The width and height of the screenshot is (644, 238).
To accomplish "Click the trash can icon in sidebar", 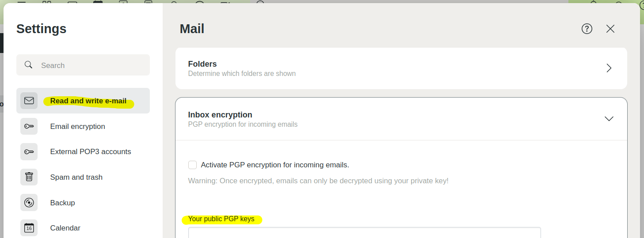I will tap(29, 177).
